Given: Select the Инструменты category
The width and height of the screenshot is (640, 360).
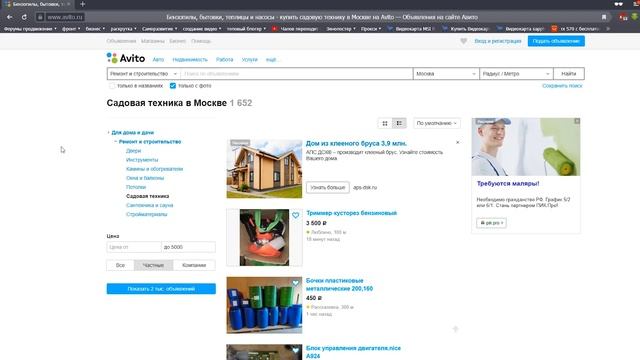Looking at the screenshot, I should point(142,160).
